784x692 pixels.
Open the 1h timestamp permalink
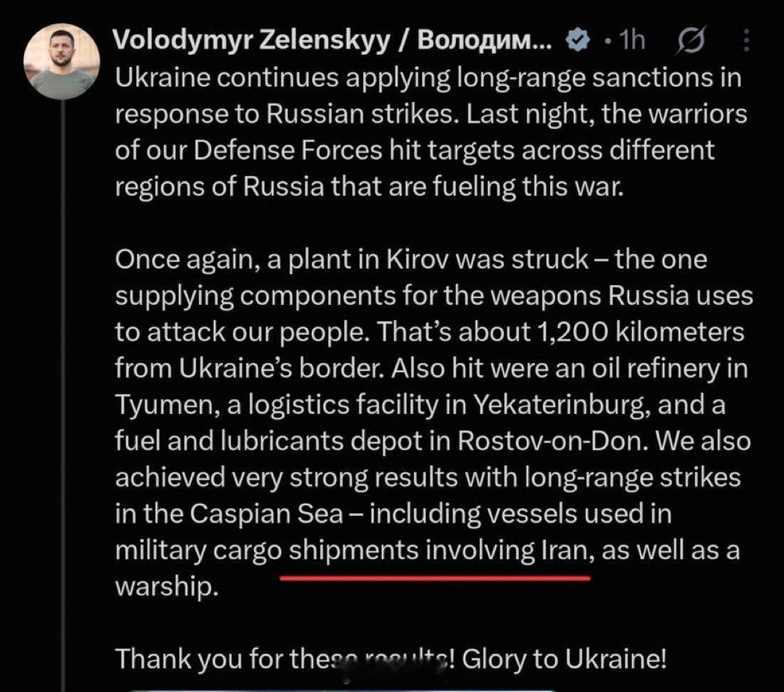pos(632,39)
